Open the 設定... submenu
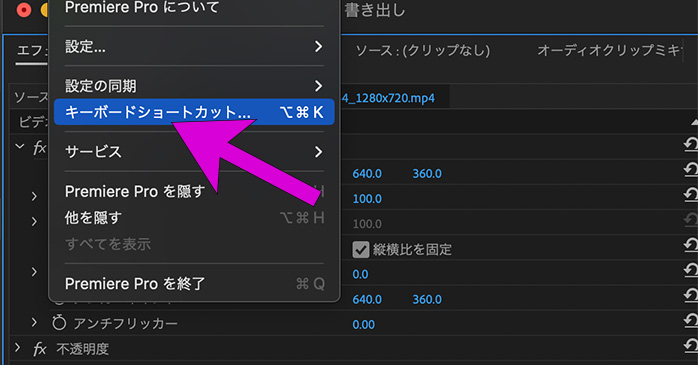 click(x=194, y=46)
